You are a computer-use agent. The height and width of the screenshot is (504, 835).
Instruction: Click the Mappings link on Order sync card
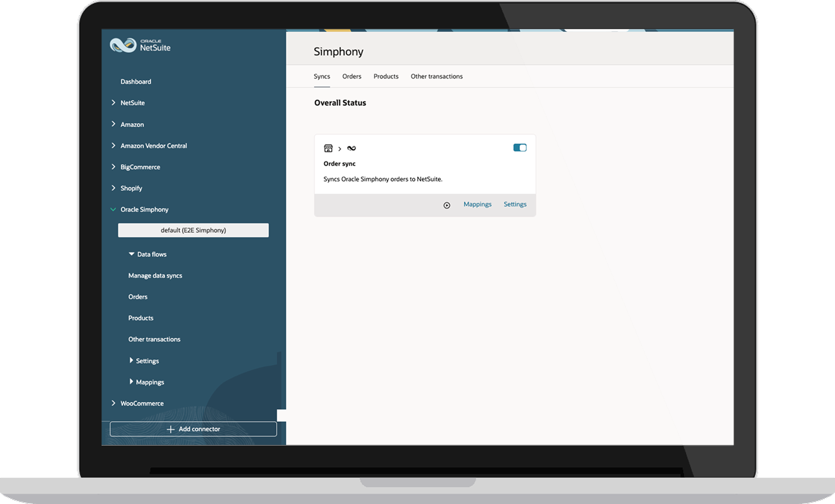[x=478, y=205]
